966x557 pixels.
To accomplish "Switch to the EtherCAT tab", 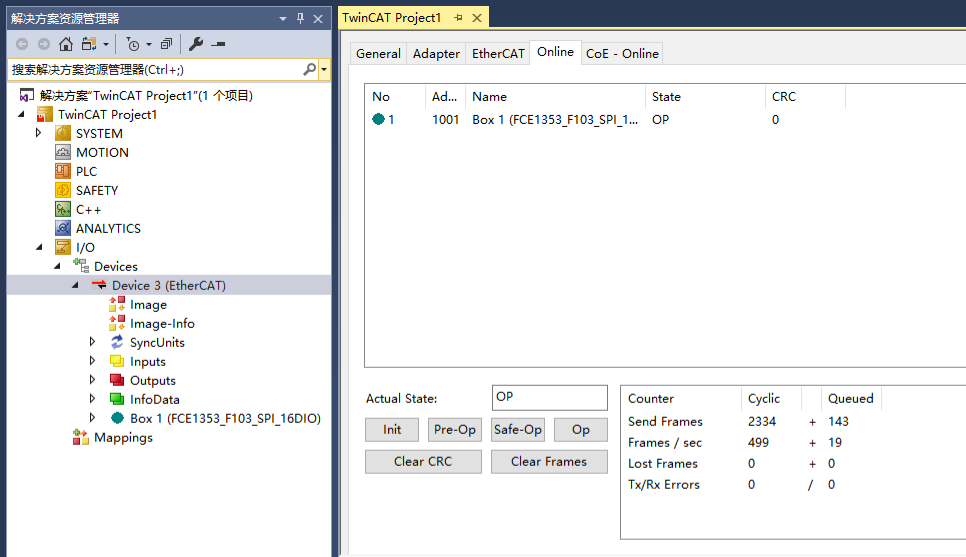I will click(498, 54).
